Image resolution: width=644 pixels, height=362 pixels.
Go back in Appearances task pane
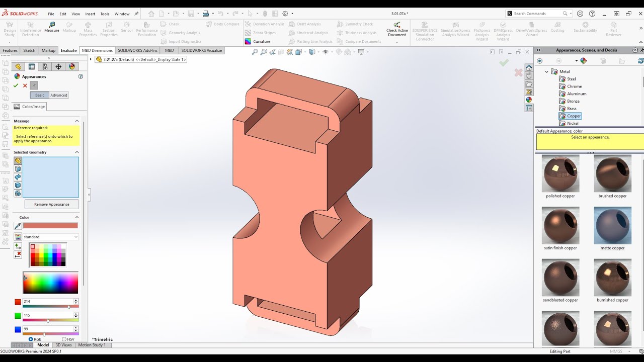(540, 61)
